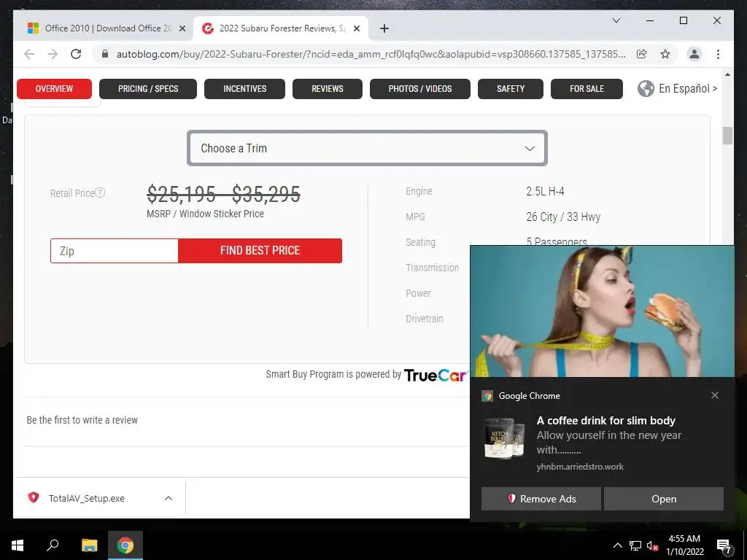The height and width of the screenshot is (560, 747).
Task: Open File Explorer from taskbar
Action: pos(89,545)
